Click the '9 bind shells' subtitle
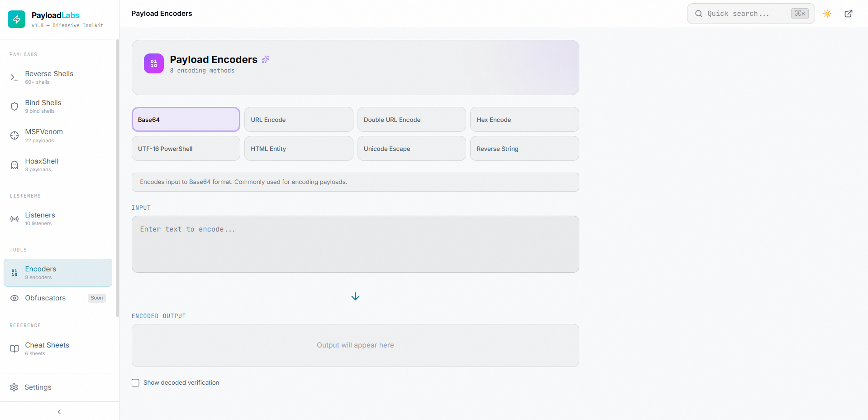Viewport: 868px width, 420px height. click(x=40, y=111)
